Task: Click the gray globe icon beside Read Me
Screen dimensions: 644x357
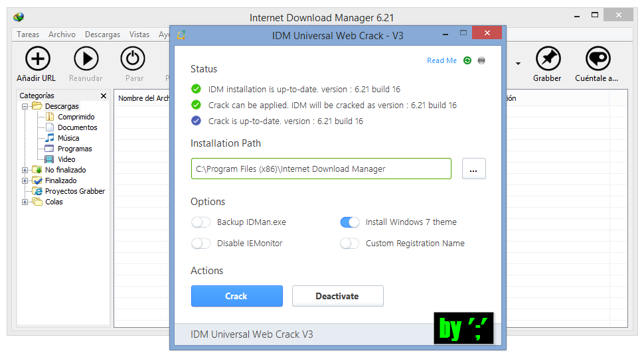Action: (x=481, y=60)
